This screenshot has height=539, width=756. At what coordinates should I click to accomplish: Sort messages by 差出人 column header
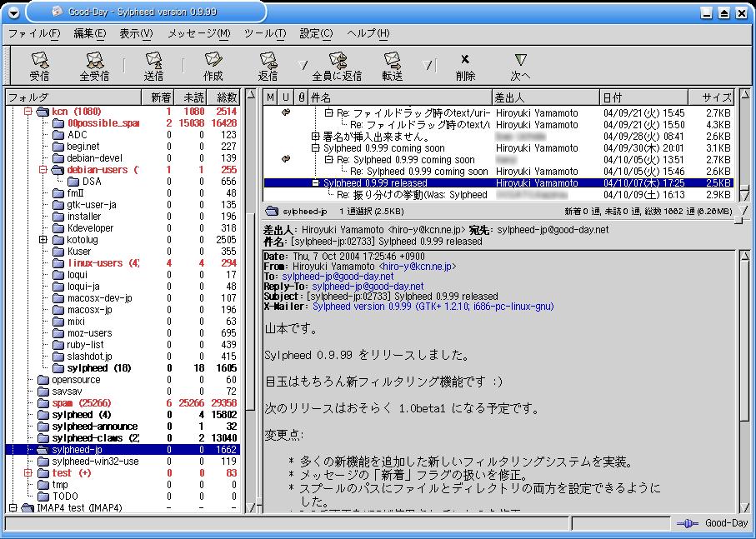pyautogui.click(x=546, y=97)
